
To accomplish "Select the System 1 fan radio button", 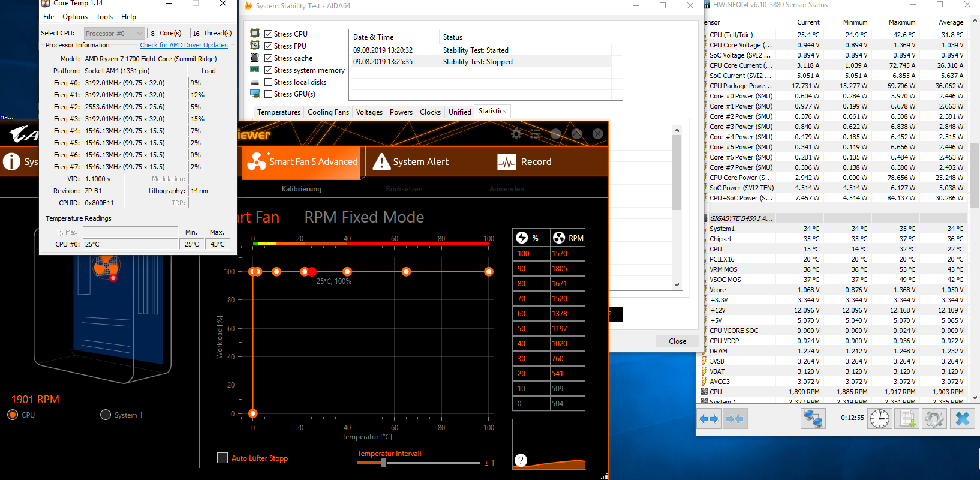I will tap(106, 415).
